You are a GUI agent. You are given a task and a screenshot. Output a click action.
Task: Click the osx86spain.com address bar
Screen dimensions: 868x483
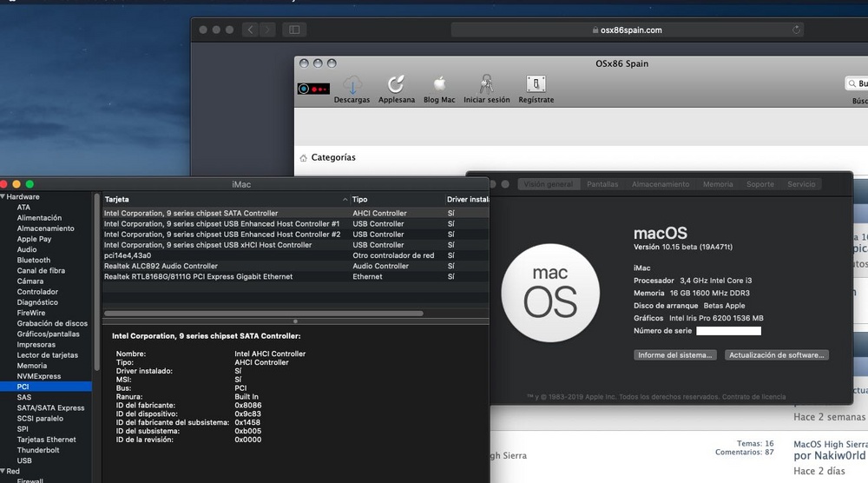(x=628, y=30)
